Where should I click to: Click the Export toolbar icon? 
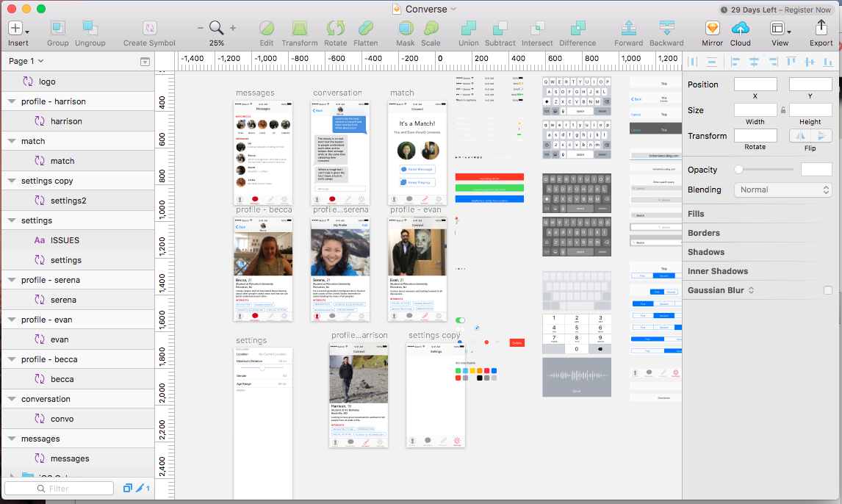(821, 28)
